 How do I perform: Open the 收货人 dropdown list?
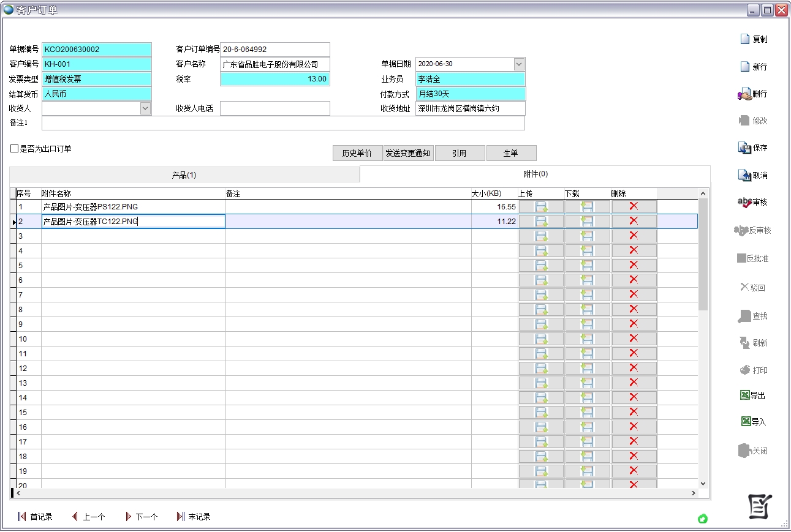click(146, 108)
